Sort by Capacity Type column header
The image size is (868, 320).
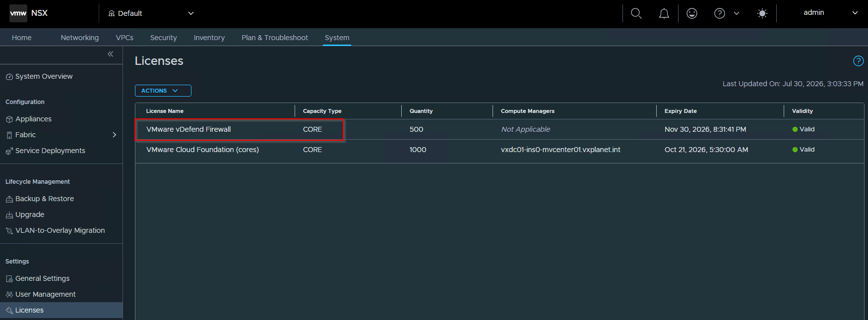click(x=322, y=111)
